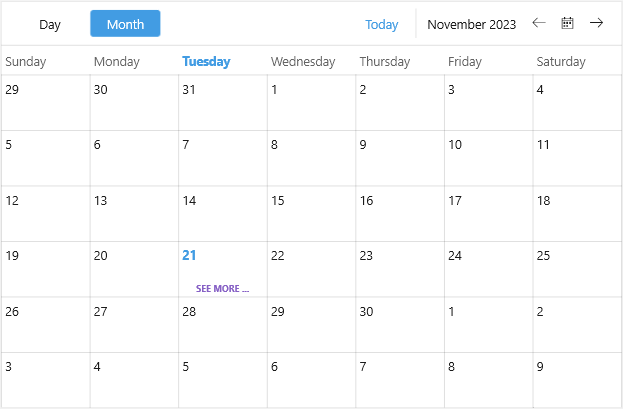Select November 15 day cell
The image size is (623, 409).
pyautogui.click(x=311, y=214)
